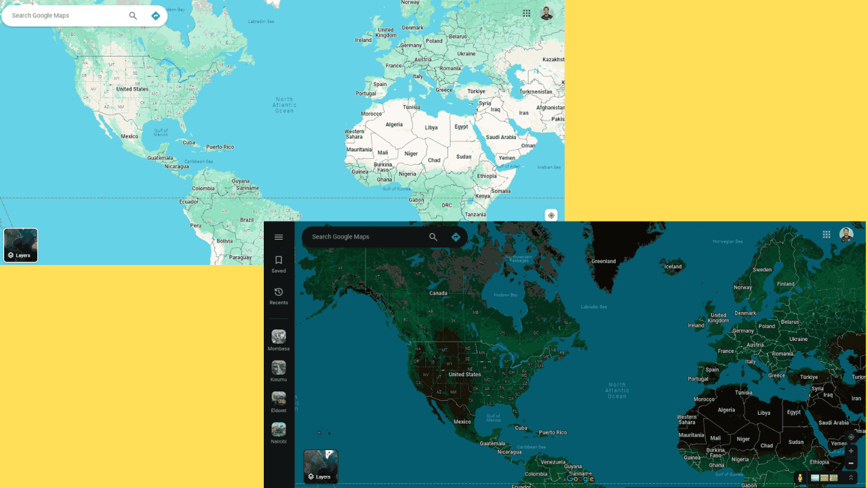Click the Iceland label in dark map
The height and width of the screenshot is (488, 868).
[673, 266]
